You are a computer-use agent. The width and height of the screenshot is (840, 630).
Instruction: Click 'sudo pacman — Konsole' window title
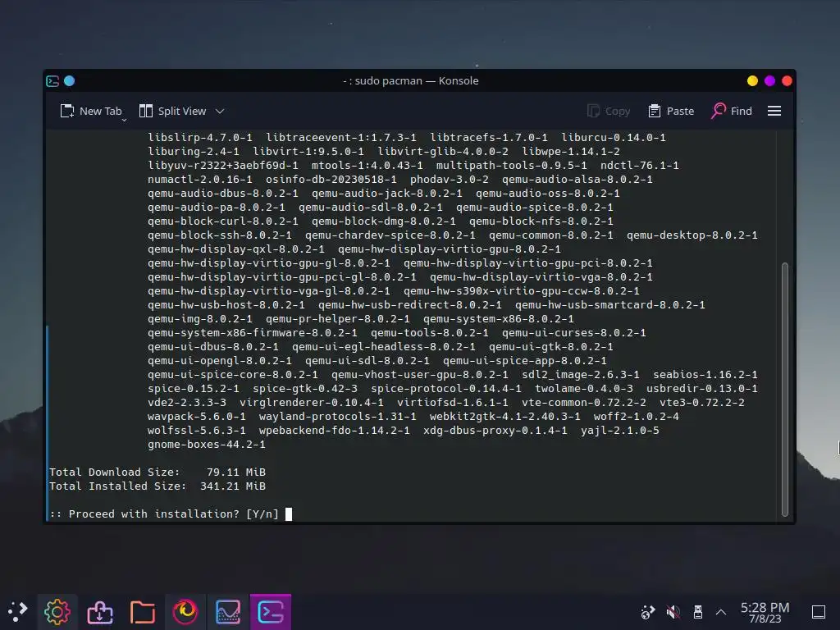(417, 81)
